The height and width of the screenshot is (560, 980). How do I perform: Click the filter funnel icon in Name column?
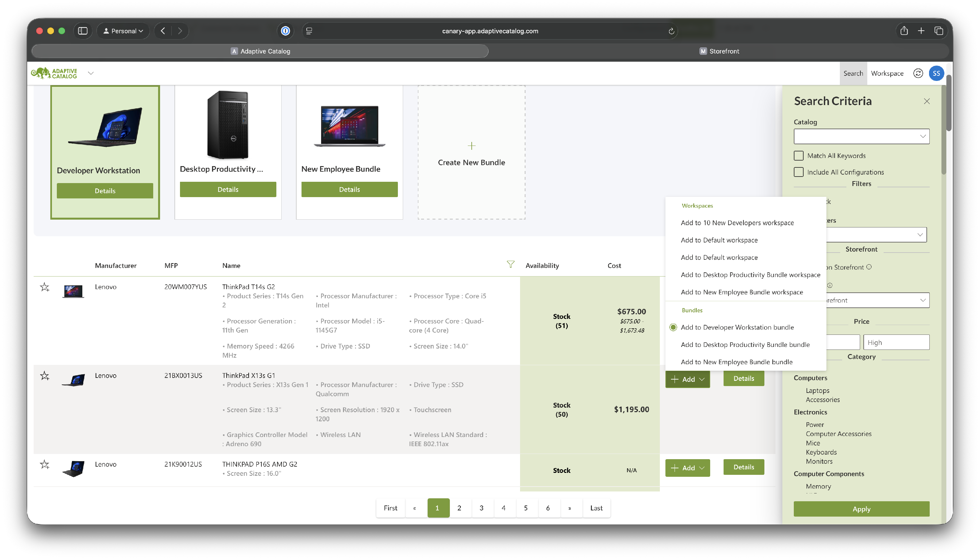coord(510,264)
